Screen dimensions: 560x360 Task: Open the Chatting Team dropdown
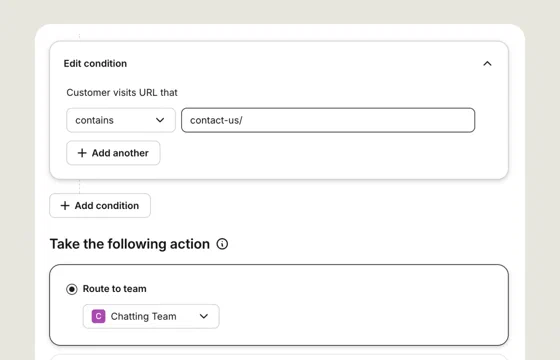151,316
